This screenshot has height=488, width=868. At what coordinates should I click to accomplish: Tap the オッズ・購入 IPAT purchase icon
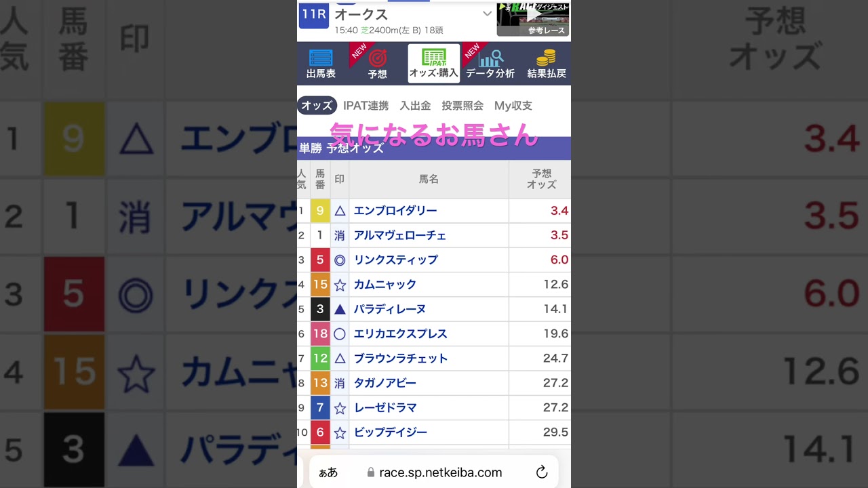[433, 63]
